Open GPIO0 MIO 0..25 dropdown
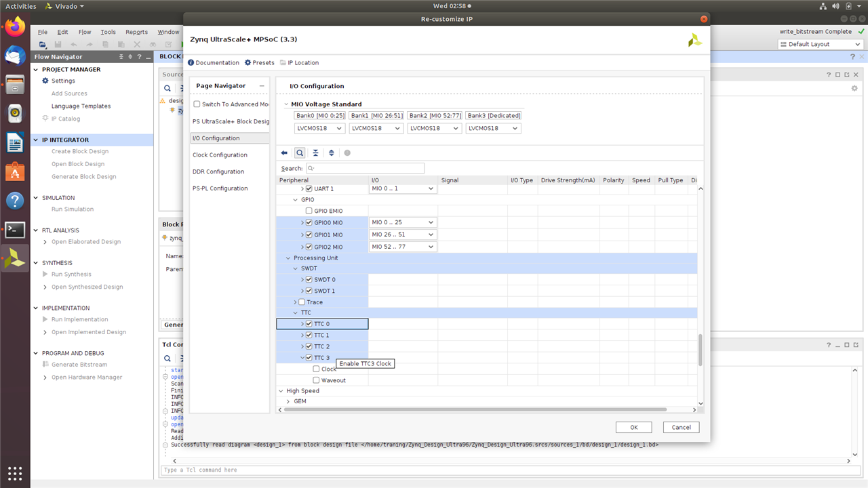 tap(403, 222)
